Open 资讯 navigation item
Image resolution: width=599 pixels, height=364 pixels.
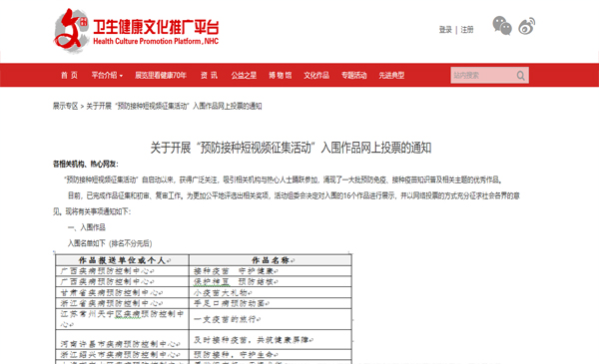pyautogui.click(x=209, y=75)
